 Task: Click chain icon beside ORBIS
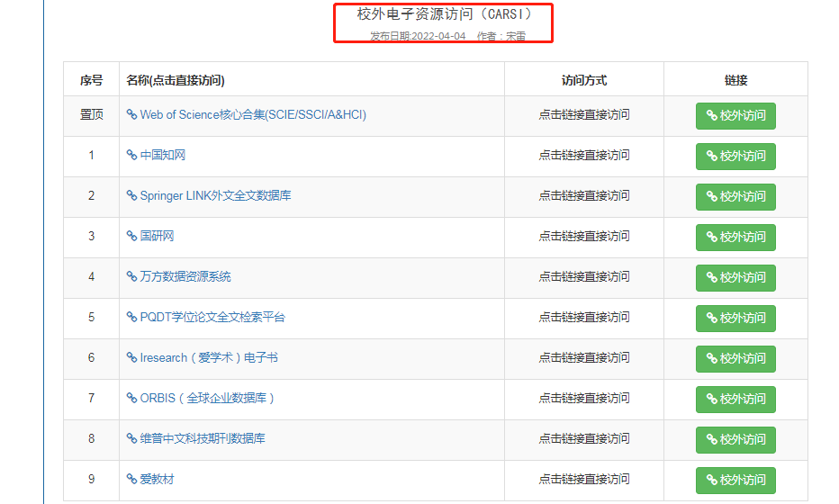click(131, 398)
